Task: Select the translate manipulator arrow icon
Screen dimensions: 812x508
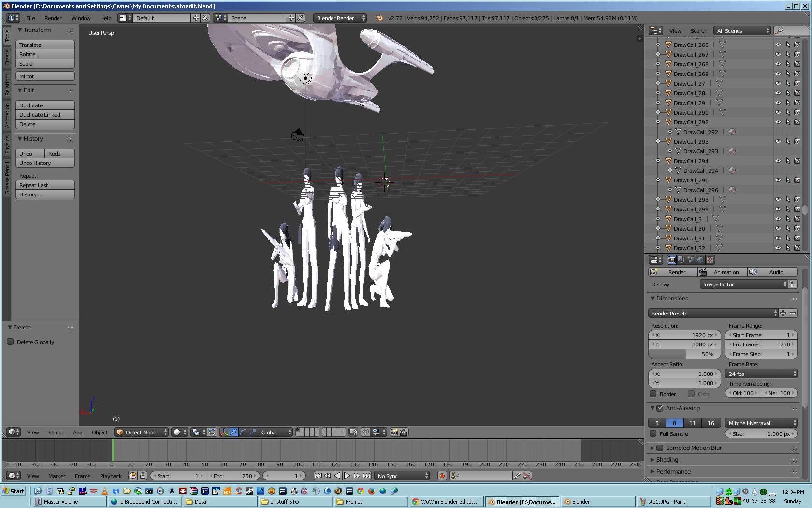Action: (234, 433)
